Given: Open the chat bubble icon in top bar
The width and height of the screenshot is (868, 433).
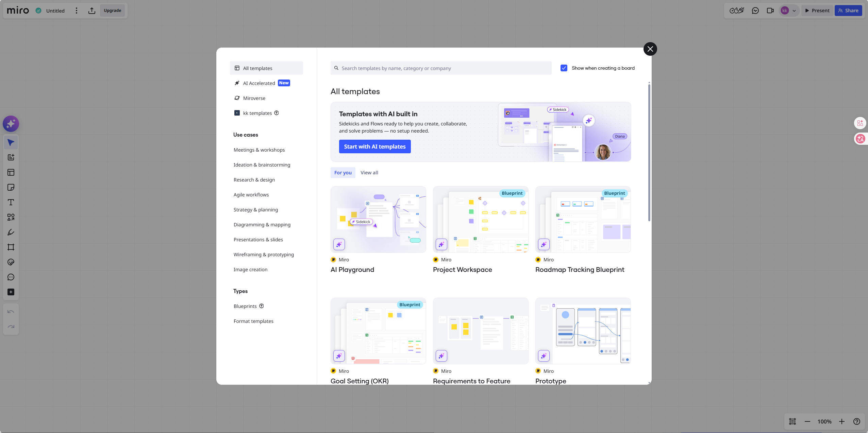Looking at the screenshot, I should click(755, 11).
